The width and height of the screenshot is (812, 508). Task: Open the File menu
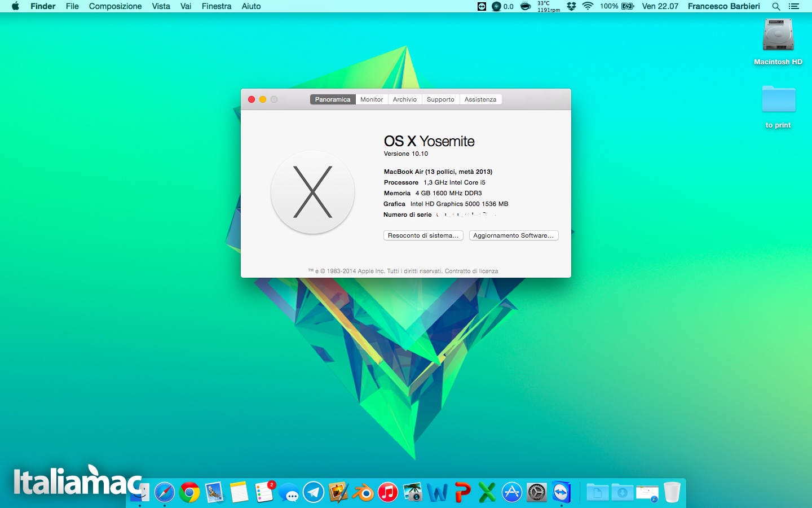pos(72,6)
